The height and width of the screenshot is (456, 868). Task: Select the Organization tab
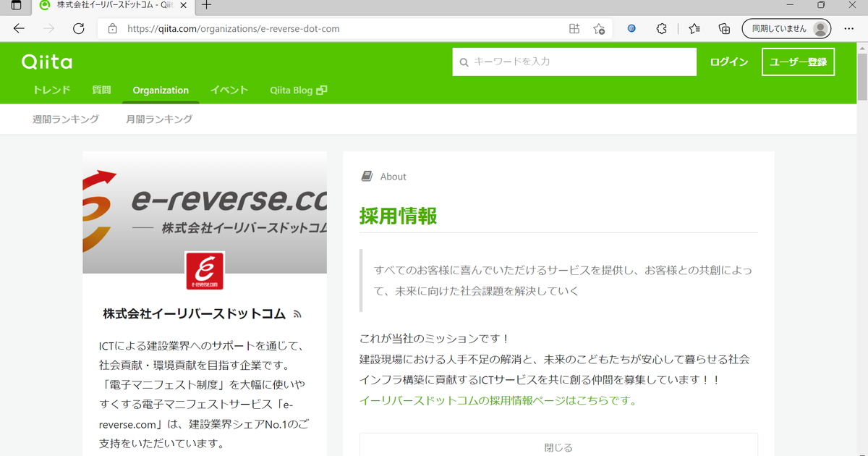[x=161, y=90]
